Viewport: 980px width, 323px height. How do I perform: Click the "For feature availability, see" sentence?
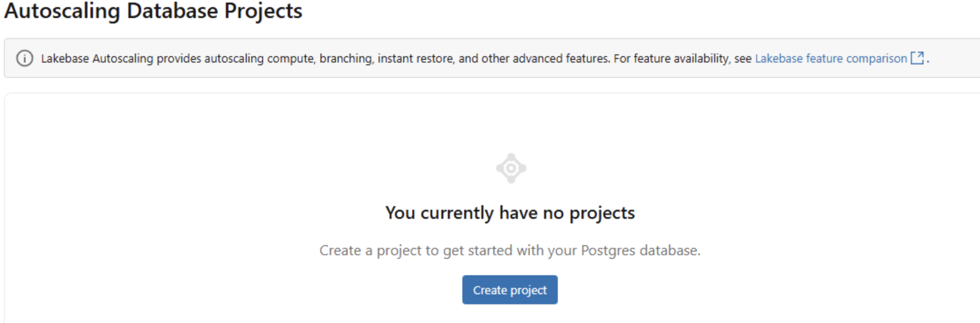coord(682,58)
